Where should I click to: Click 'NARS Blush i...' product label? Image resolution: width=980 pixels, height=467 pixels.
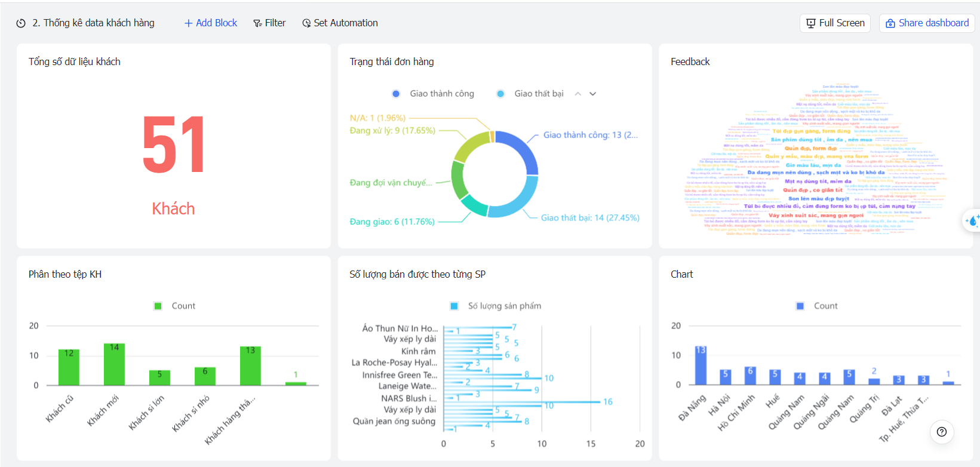pyautogui.click(x=409, y=398)
